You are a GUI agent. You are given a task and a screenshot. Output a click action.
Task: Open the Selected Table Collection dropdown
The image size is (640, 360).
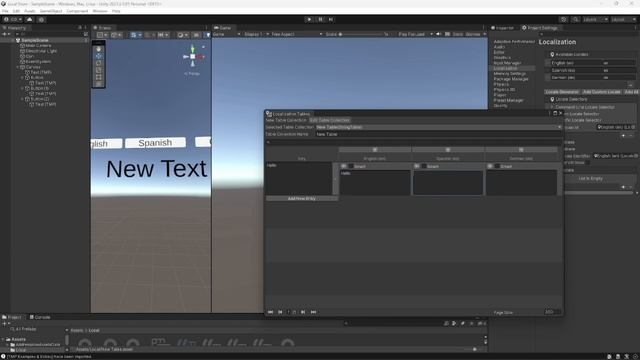pyautogui.click(x=439, y=127)
